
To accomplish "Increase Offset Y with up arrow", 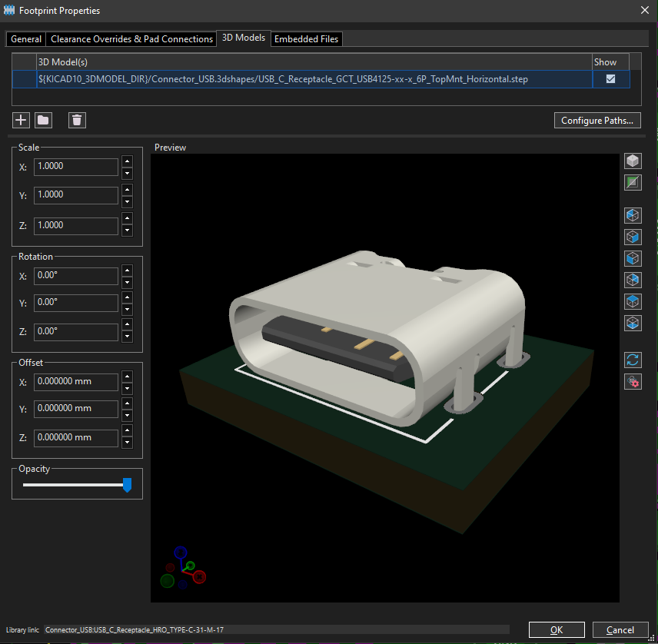I will (x=127, y=403).
